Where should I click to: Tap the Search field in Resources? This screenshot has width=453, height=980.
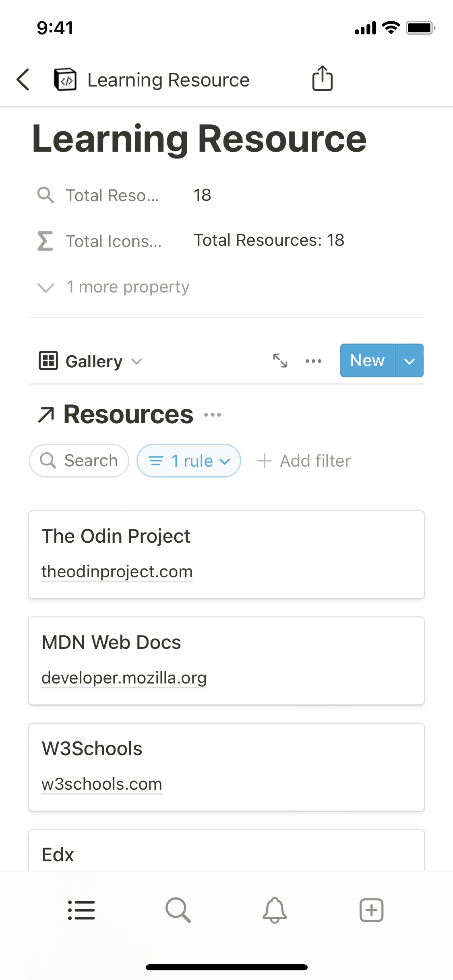point(79,461)
